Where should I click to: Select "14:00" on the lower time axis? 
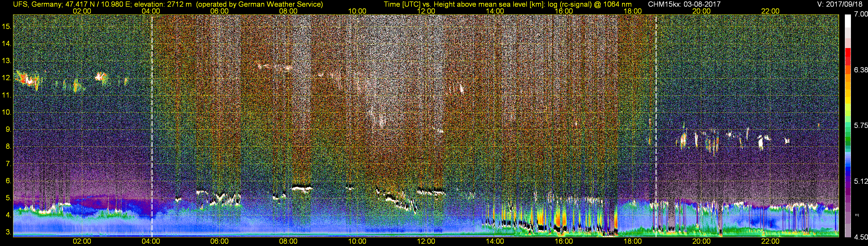click(495, 241)
